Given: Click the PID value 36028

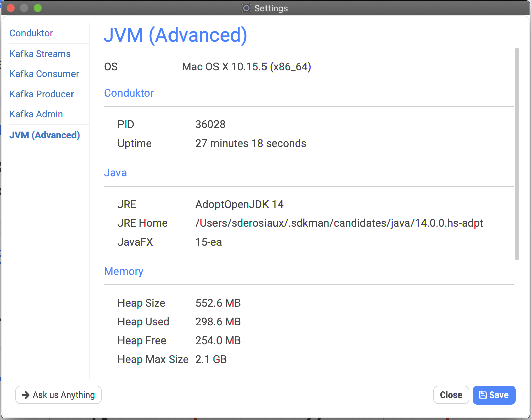Looking at the screenshot, I should click(210, 124).
